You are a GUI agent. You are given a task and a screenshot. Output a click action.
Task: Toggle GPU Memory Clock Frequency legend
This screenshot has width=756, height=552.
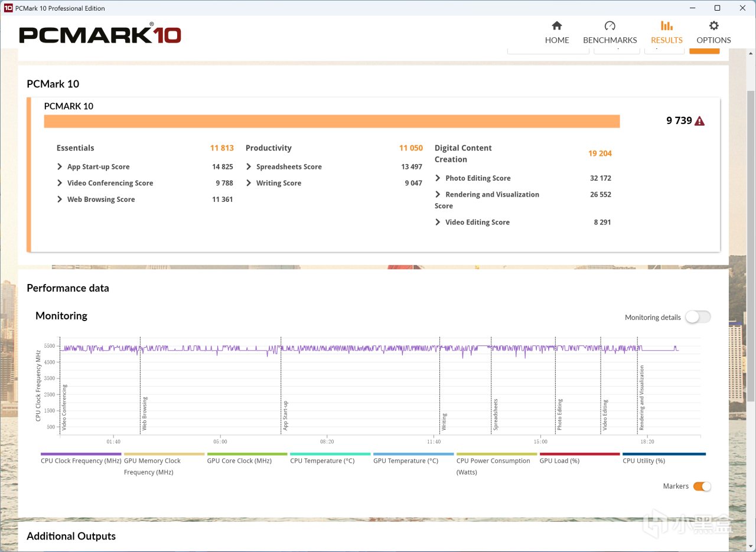click(164, 465)
